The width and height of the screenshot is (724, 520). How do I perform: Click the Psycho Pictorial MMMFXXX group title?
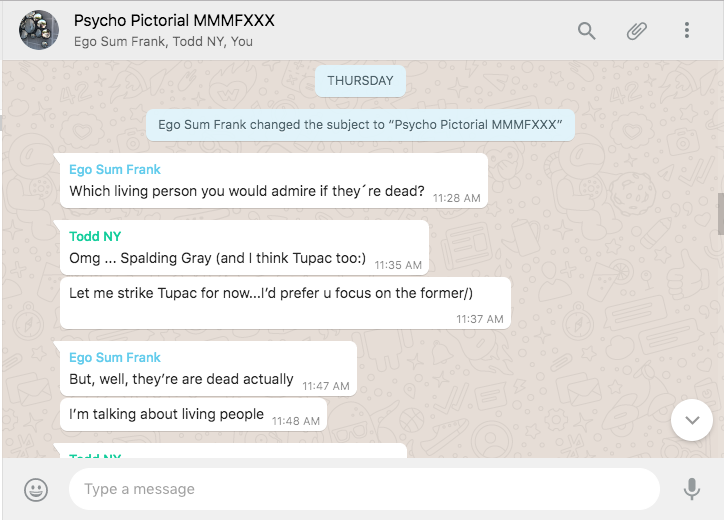174,20
